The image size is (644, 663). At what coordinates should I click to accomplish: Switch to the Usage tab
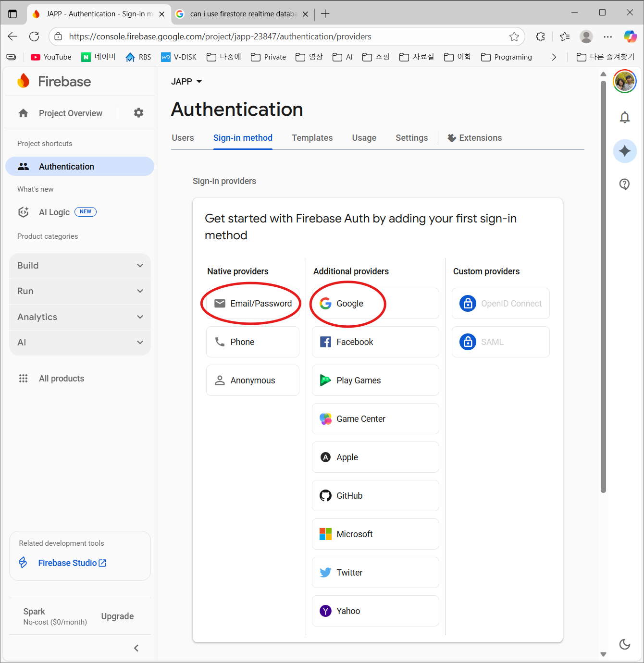[x=364, y=138]
